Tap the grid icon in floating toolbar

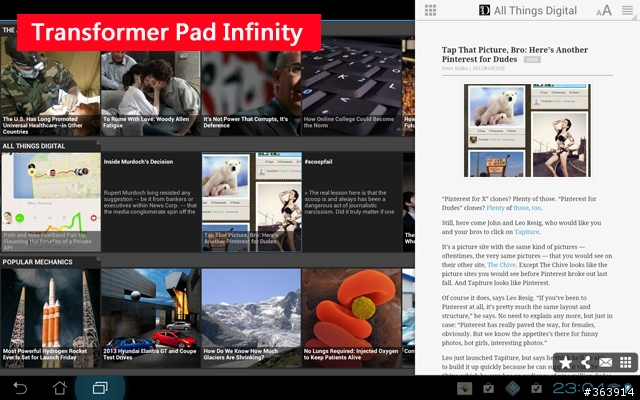click(x=626, y=362)
